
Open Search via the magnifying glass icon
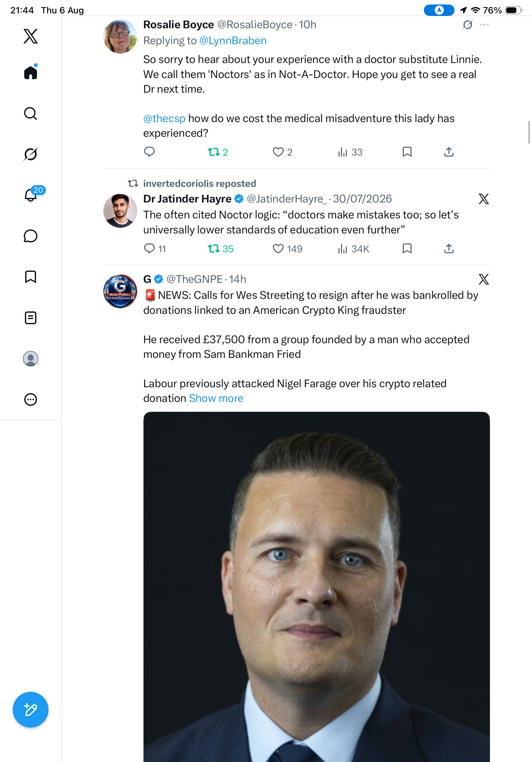click(x=31, y=114)
